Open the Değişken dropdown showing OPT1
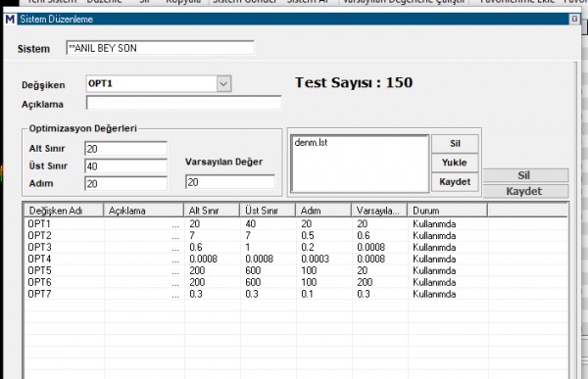This screenshot has height=379, width=588. tap(223, 83)
